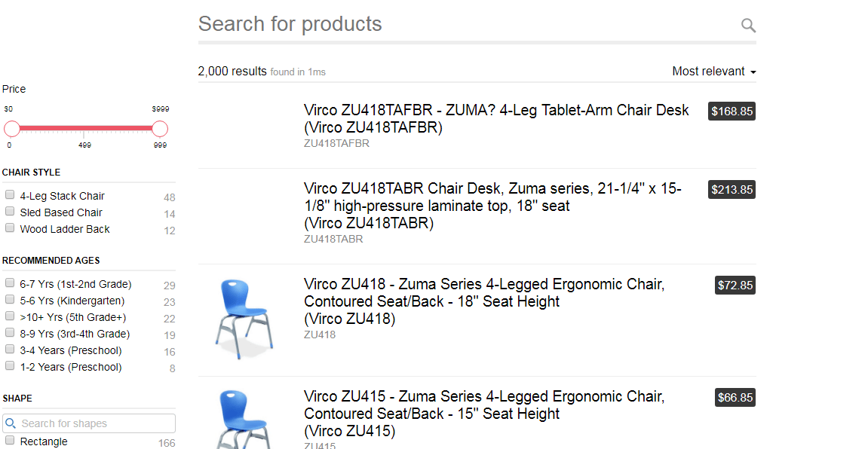Screen dimensions: 868x449
Task: Tick the Wood Ladder Back checkbox
Action: point(10,228)
